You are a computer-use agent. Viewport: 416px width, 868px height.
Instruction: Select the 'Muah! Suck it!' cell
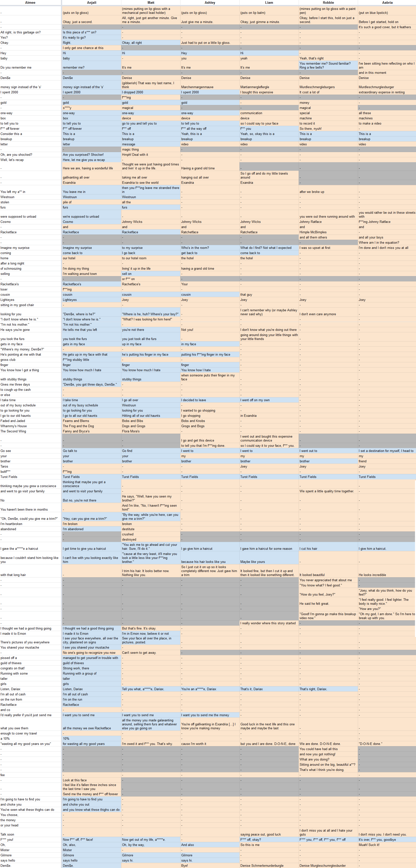click(387, 845)
